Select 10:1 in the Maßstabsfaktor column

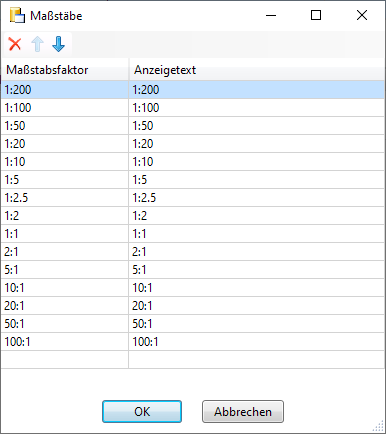(x=65, y=288)
